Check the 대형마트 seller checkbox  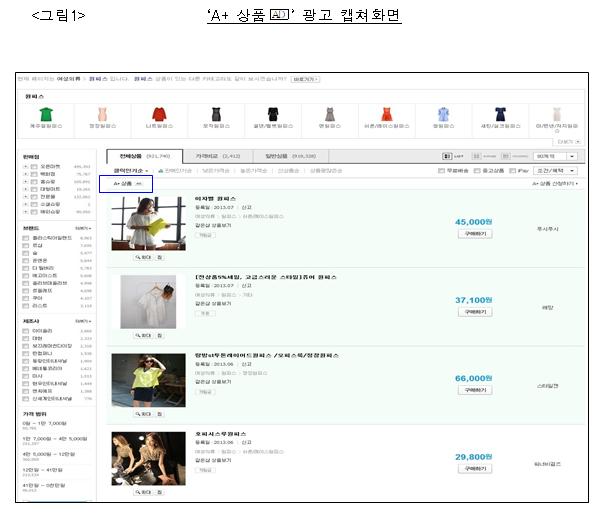[34, 189]
